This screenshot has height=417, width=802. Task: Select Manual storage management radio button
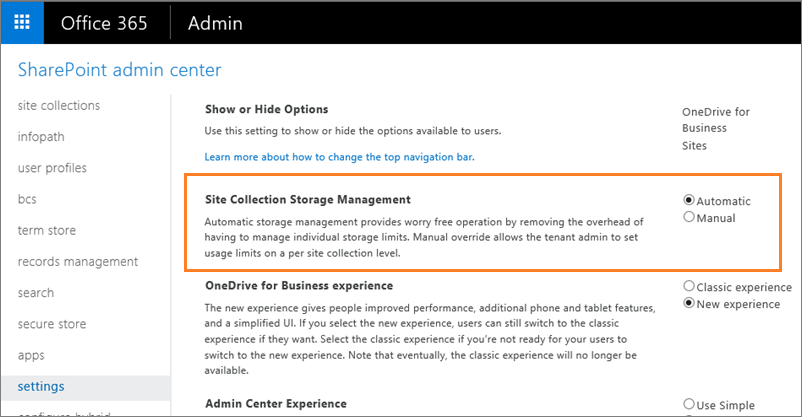coord(689,217)
